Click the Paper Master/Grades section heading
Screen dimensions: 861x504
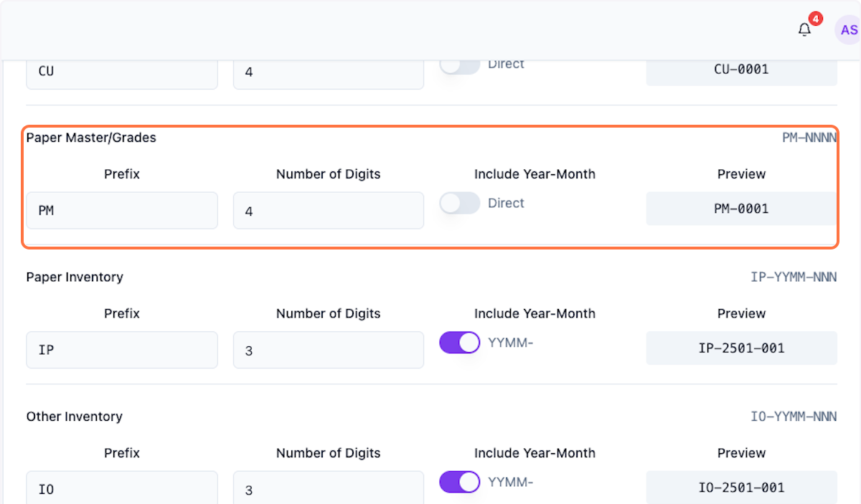(91, 138)
